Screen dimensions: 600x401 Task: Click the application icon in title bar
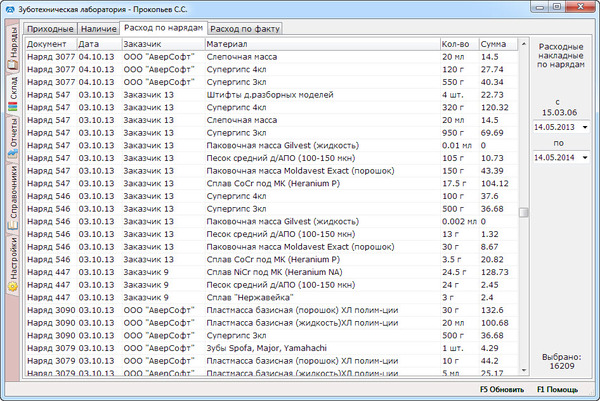10,9
